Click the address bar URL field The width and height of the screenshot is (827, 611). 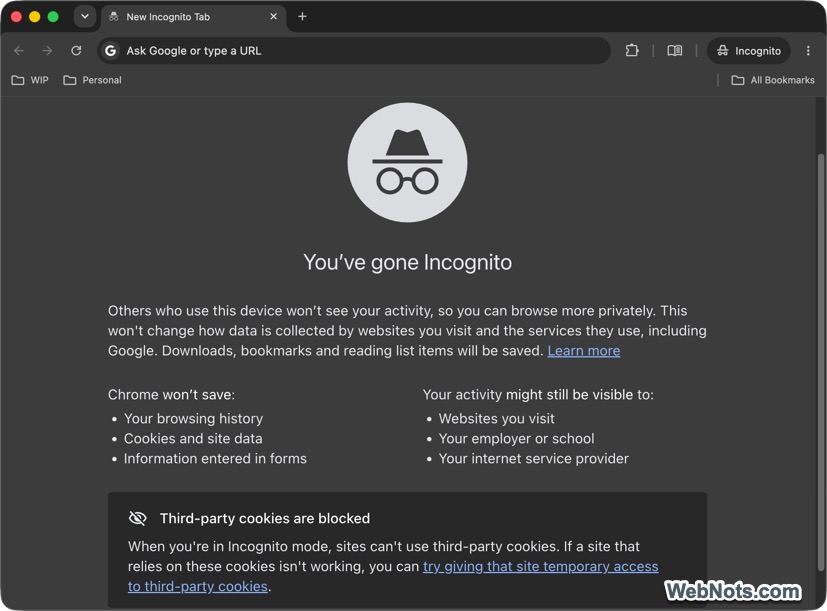click(x=354, y=51)
